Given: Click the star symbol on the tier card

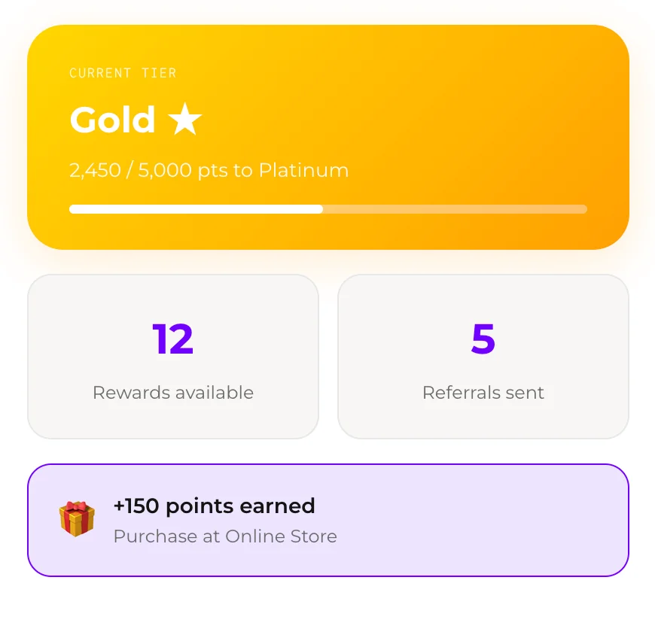Looking at the screenshot, I should 185,118.
